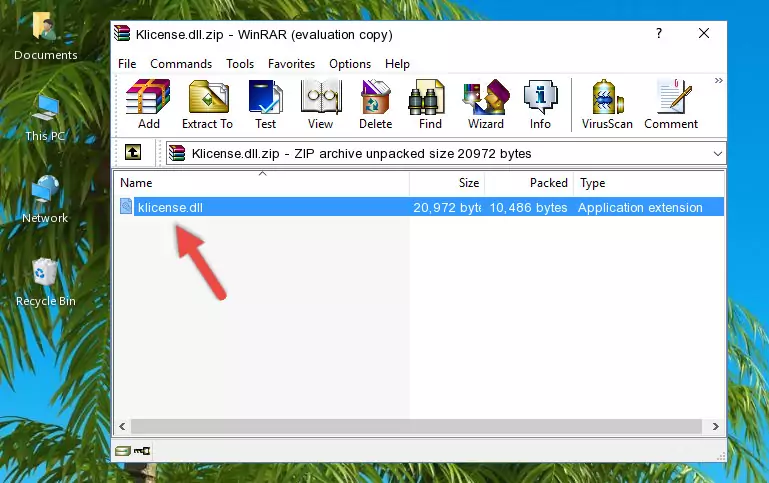Select the Recycle Bin desktop icon
The image size is (769, 483).
coord(46,282)
